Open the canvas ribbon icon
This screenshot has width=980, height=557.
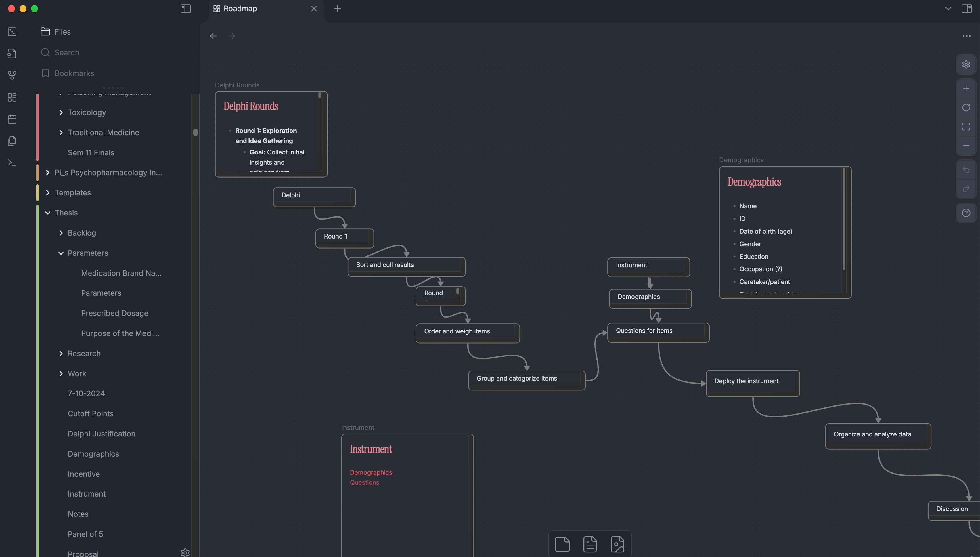point(12,97)
